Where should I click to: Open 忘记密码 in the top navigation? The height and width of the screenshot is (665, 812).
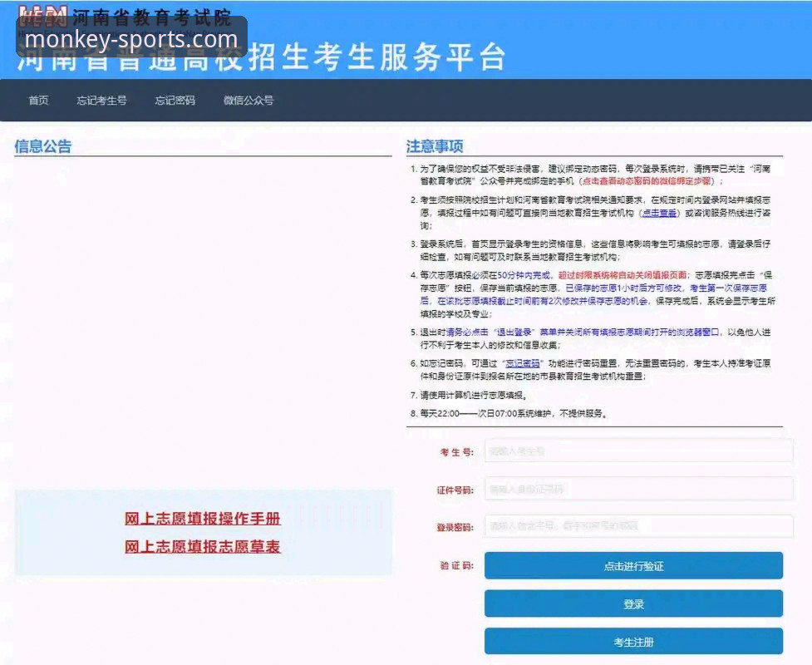(175, 100)
